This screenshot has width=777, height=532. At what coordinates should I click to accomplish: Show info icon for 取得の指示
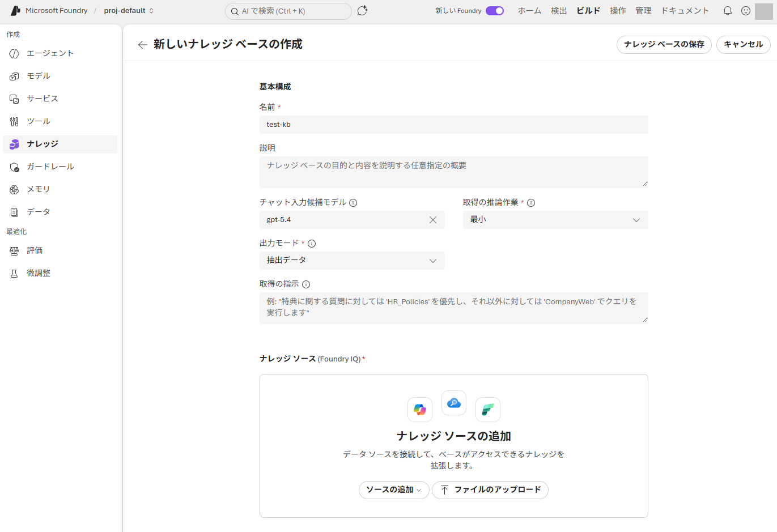pyautogui.click(x=306, y=284)
